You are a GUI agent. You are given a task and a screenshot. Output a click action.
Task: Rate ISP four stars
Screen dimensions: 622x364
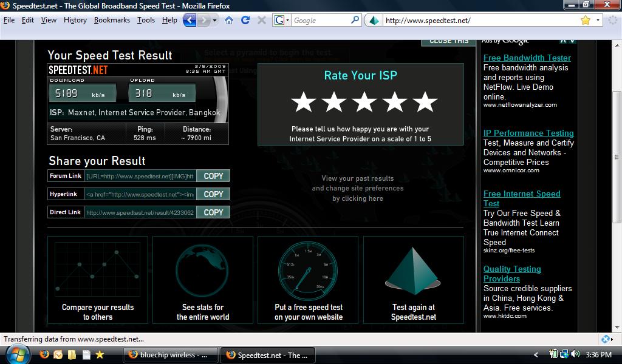tap(395, 102)
